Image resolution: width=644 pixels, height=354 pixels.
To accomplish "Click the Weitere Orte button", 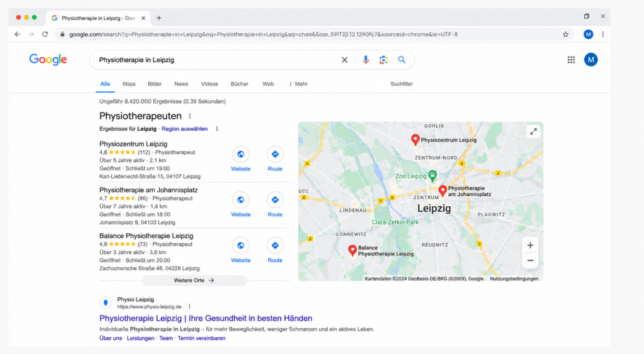I will [x=194, y=280].
